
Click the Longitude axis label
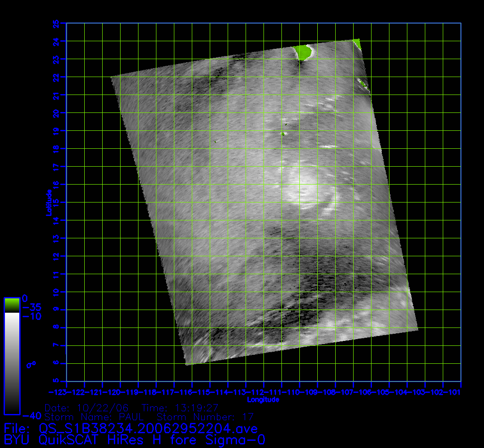click(x=263, y=400)
